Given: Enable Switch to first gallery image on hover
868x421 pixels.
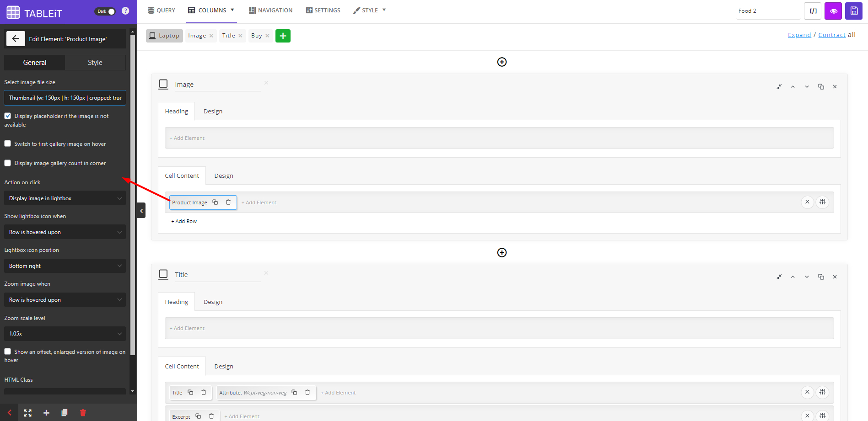Looking at the screenshot, I should pyautogui.click(x=8, y=144).
